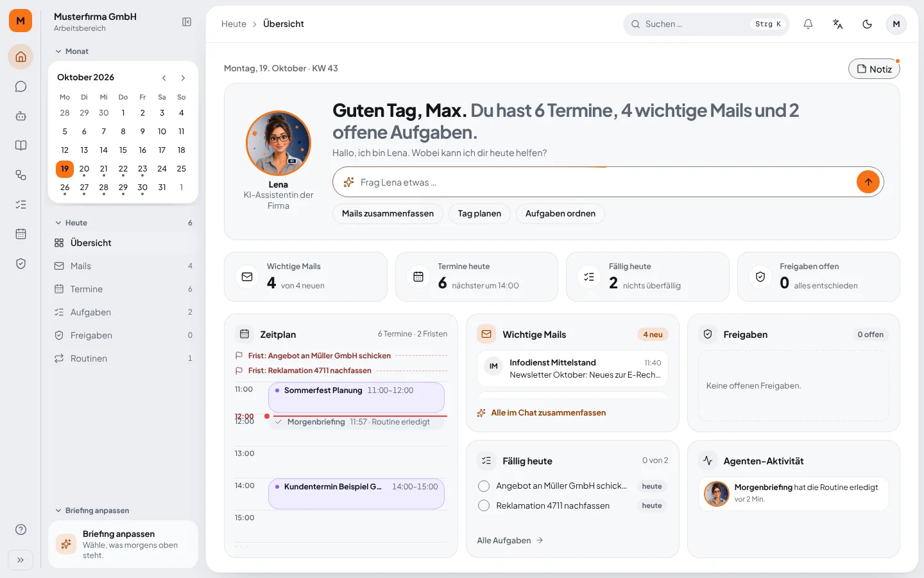Open the Alle Aufgaben link
Screen dimensions: 924x578
pyautogui.click(x=510, y=540)
